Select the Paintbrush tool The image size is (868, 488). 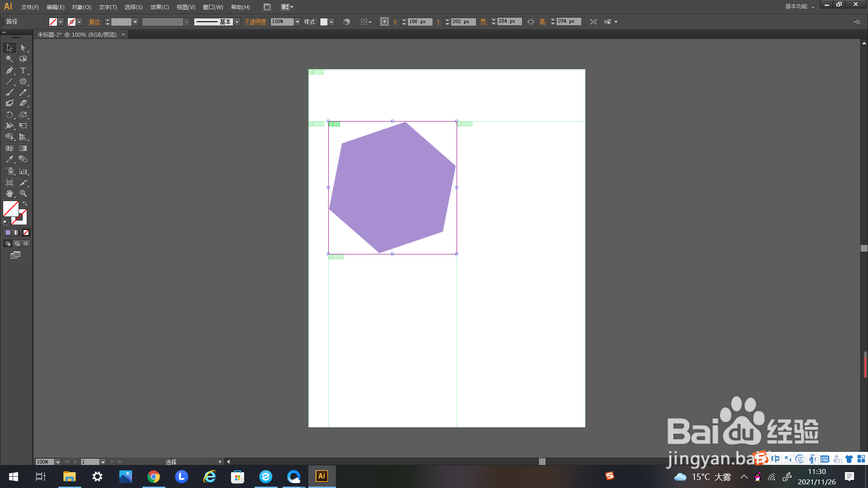point(9,93)
